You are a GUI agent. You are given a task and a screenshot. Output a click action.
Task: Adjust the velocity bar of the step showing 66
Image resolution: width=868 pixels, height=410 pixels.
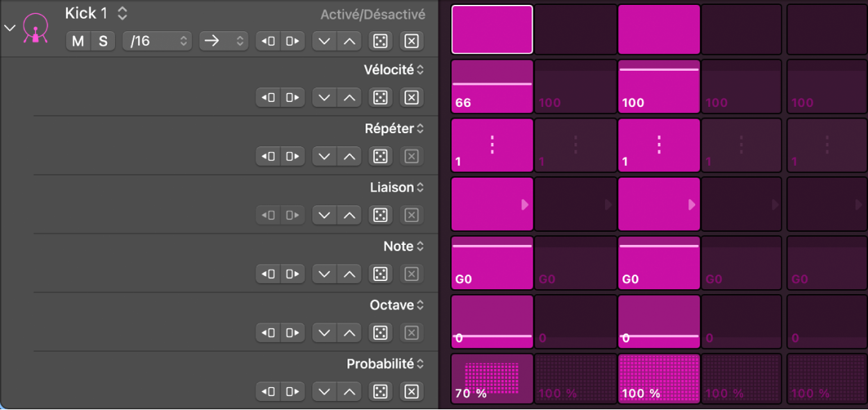point(492,84)
